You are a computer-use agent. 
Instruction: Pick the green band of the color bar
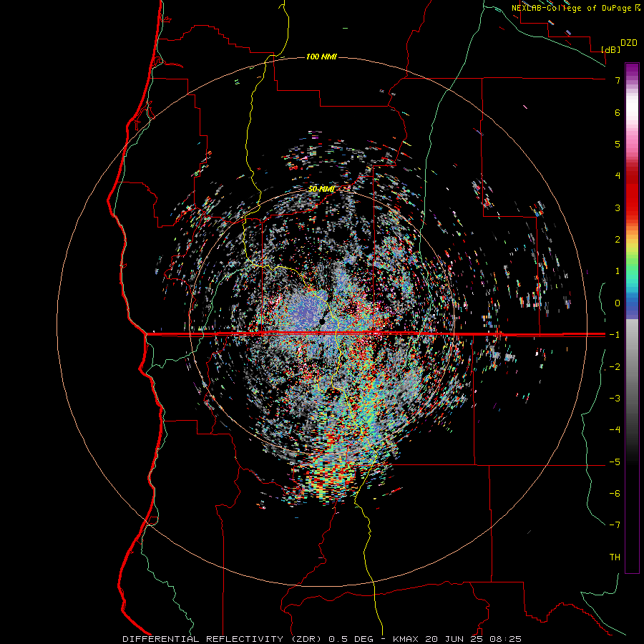(632, 263)
